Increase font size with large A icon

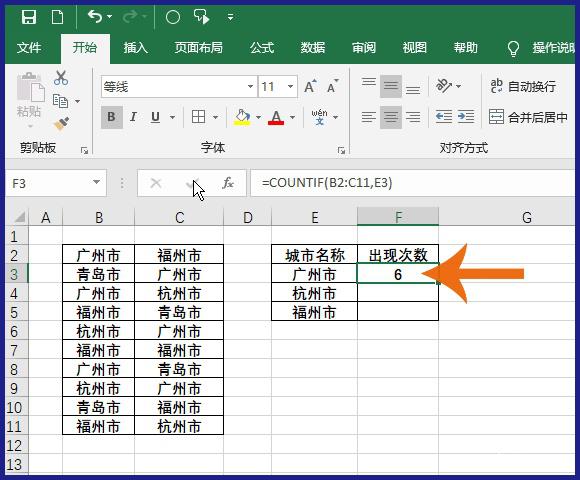point(310,87)
